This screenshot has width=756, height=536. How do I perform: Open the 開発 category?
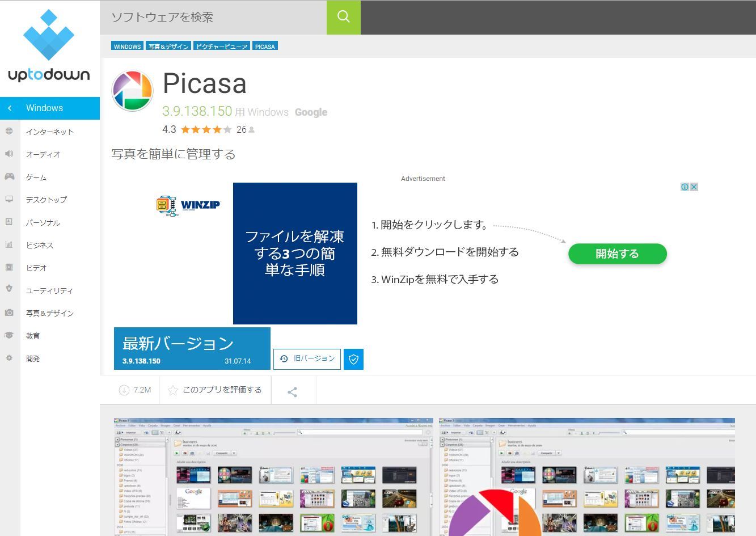pyautogui.click(x=33, y=358)
